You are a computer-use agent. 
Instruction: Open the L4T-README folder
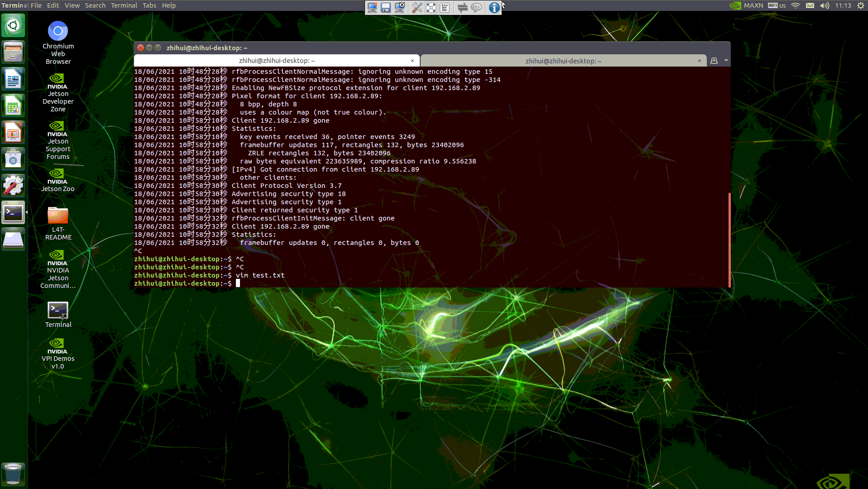(x=58, y=216)
